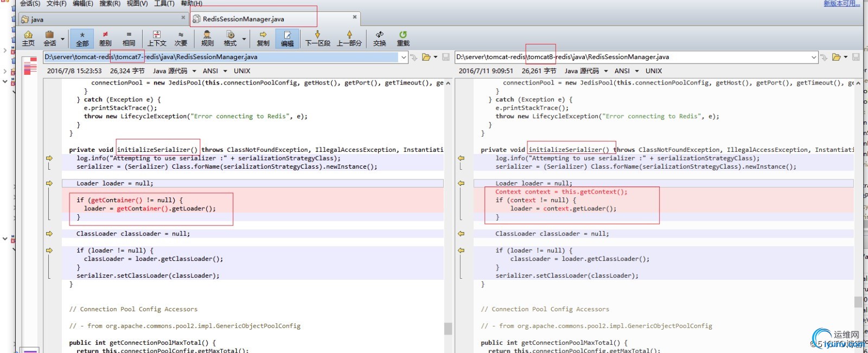Copy right 'Loader loader = null' line to left via gutter arrow
The width and height of the screenshot is (868, 353).
461,183
